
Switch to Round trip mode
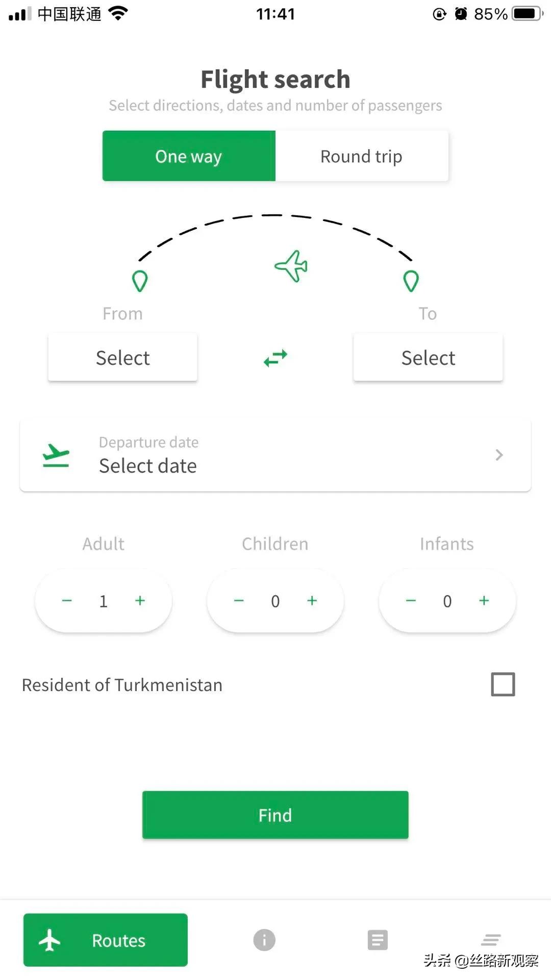pos(361,156)
